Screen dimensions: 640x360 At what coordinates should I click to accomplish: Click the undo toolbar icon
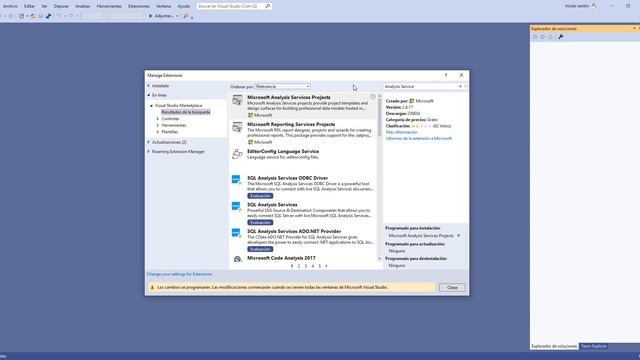click(59, 16)
